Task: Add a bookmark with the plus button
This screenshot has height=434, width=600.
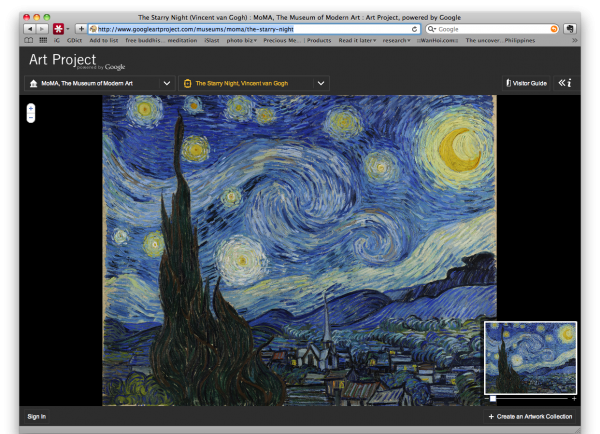Action: (81, 29)
